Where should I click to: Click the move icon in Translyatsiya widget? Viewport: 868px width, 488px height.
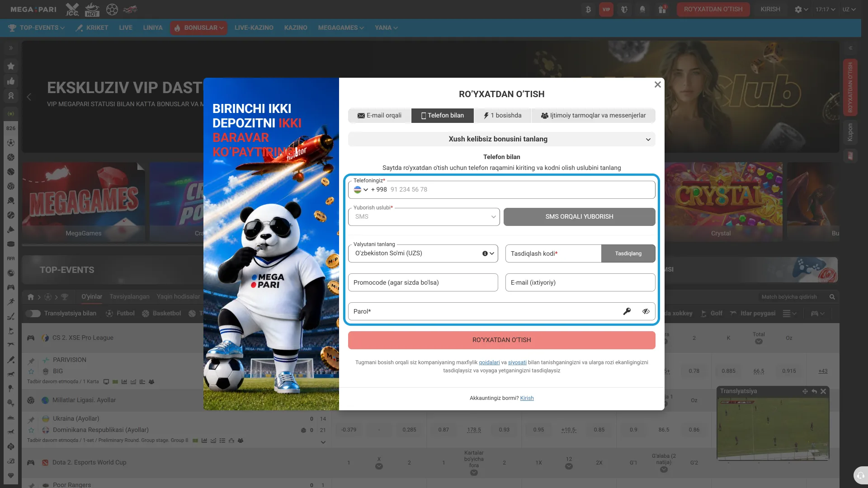click(805, 391)
